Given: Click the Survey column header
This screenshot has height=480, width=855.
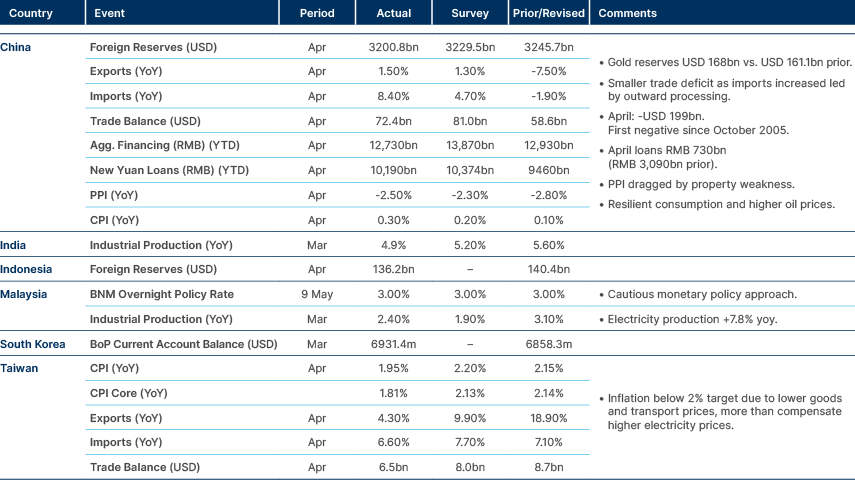Looking at the screenshot, I should (470, 14).
